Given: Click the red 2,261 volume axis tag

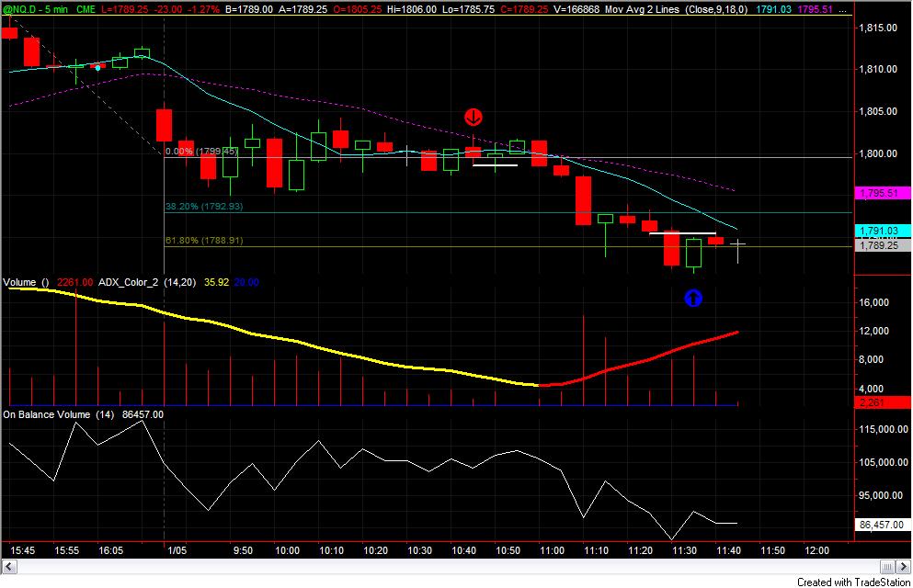Looking at the screenshot, I should (872, 401).
